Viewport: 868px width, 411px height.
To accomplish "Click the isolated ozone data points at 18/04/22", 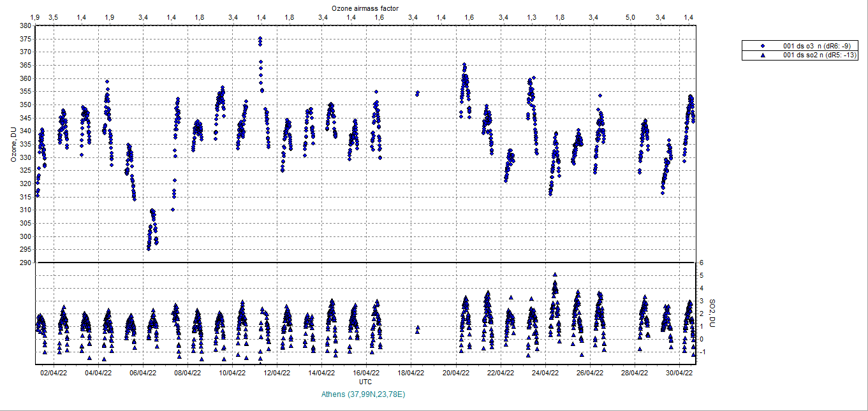I will coord(417,94).
